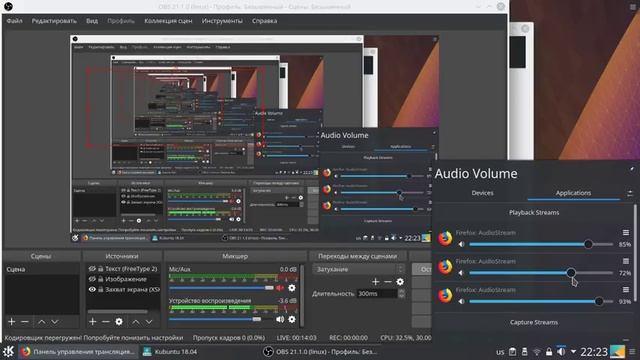This screenshot has width=640, height=360.
Task: Add a new scene with the plus icon
Action: (11, 322)
